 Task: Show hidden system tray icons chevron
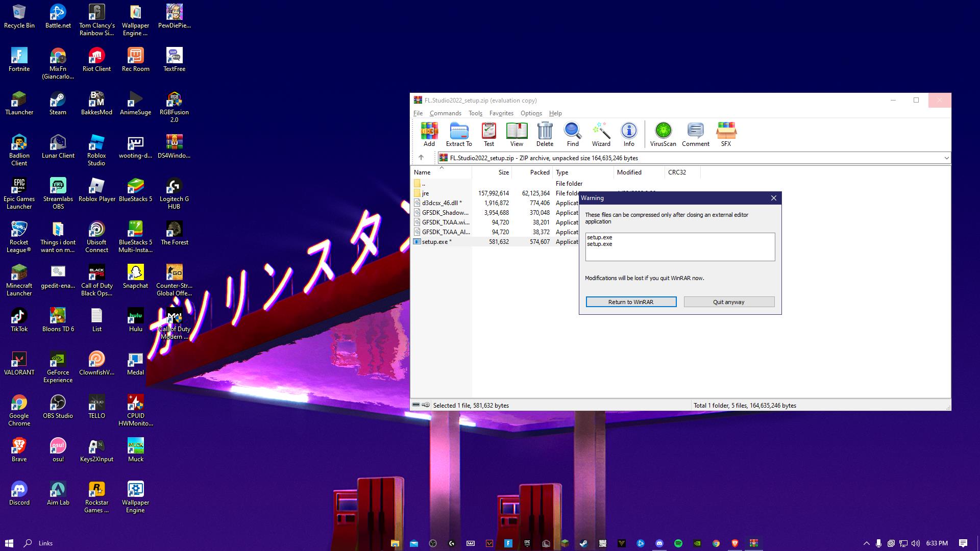[866, 543]
